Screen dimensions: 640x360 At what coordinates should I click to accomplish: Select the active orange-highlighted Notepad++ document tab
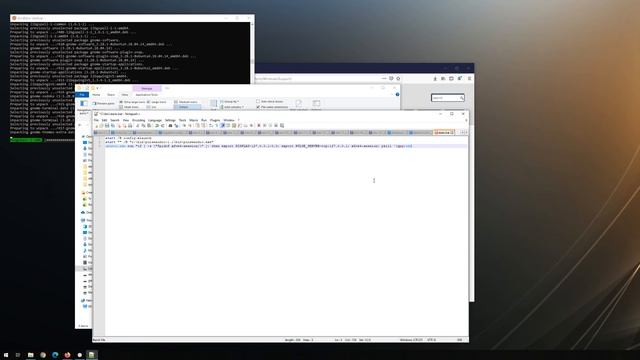[x=444, y=133]
